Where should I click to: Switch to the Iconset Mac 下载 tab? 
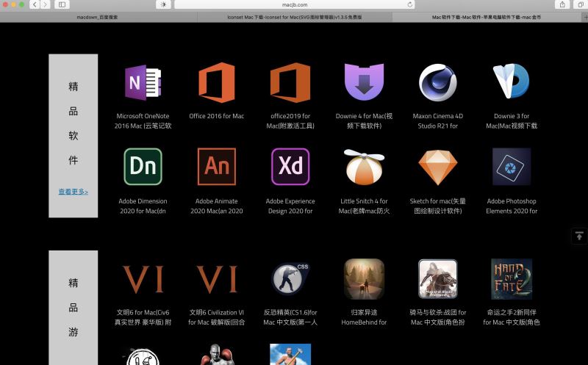click(295, 17)
